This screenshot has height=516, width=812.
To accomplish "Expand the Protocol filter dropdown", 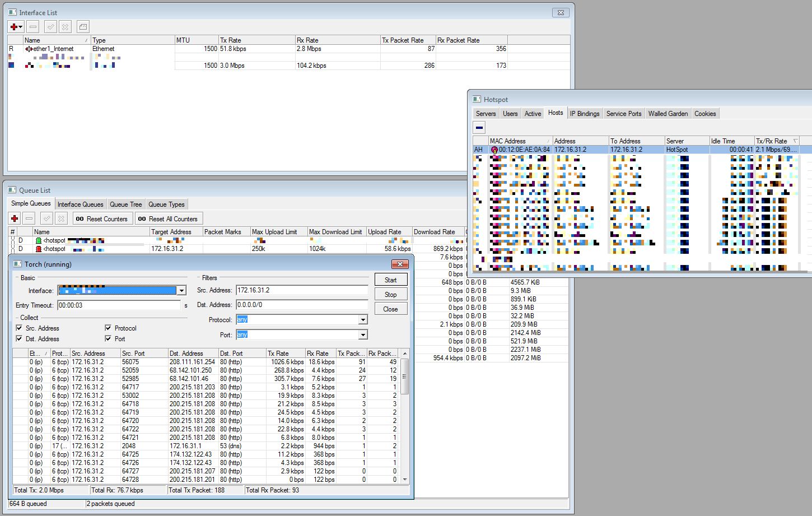I will tap(363, 320).
